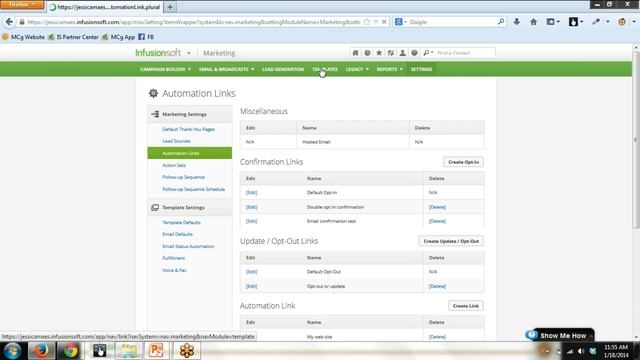Delete the Opt out or update link
This screenshot has width=640, height=360.
point(437,287)
